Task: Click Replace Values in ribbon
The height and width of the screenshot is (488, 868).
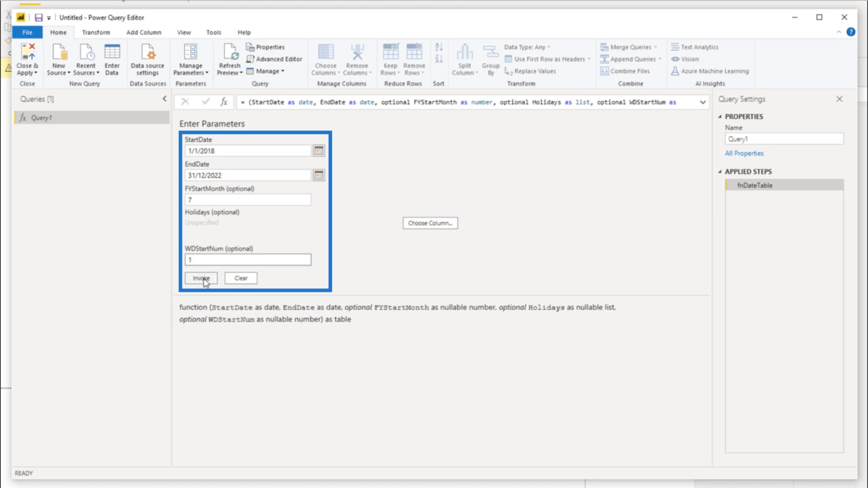Action: [x=530, y=71]
